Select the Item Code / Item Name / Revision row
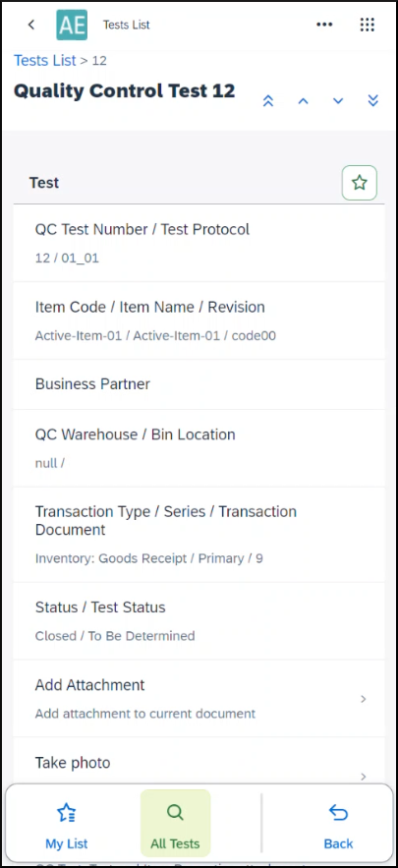 (x=199, y=320)
